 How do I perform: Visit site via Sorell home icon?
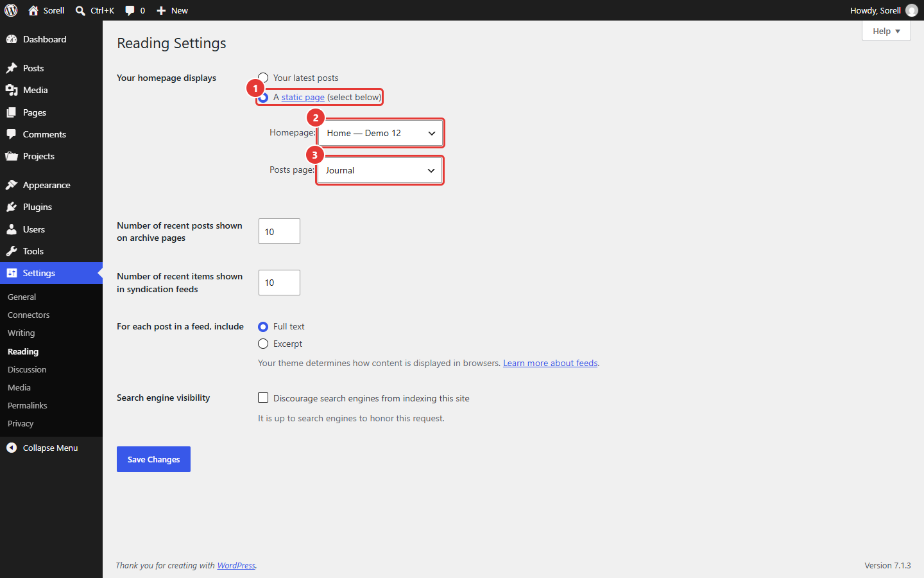coord(46,10)
